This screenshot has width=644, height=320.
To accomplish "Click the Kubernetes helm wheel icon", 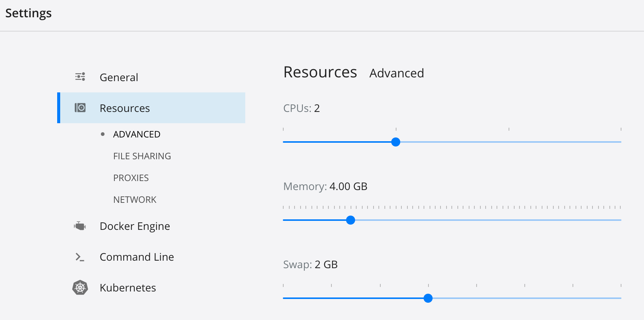I will pyautogui.click(x=80, y=288).
